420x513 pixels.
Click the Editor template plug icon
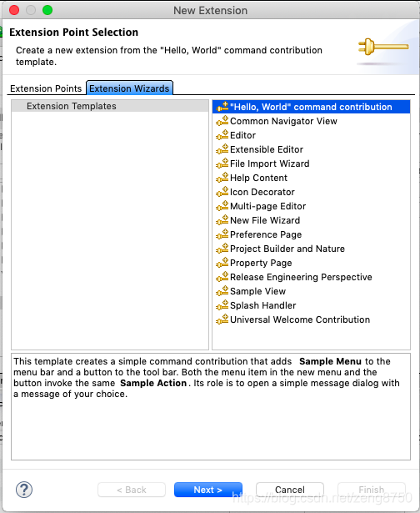click(222, 135)
